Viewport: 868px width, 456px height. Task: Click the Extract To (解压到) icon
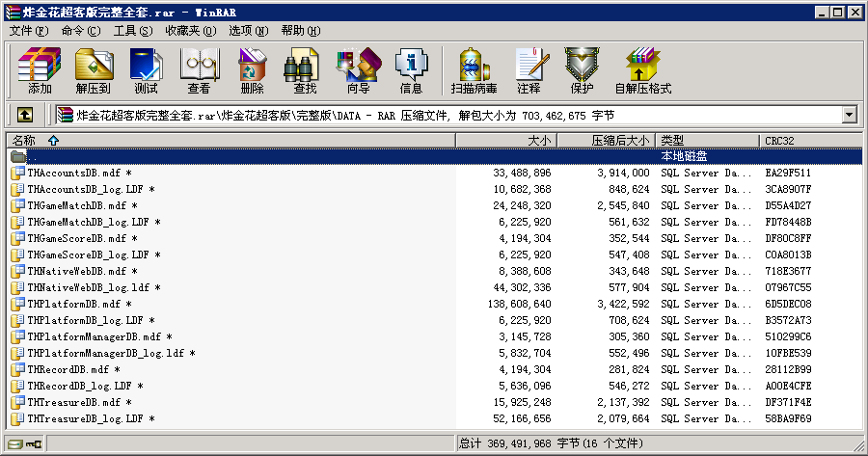coord(93,70)
